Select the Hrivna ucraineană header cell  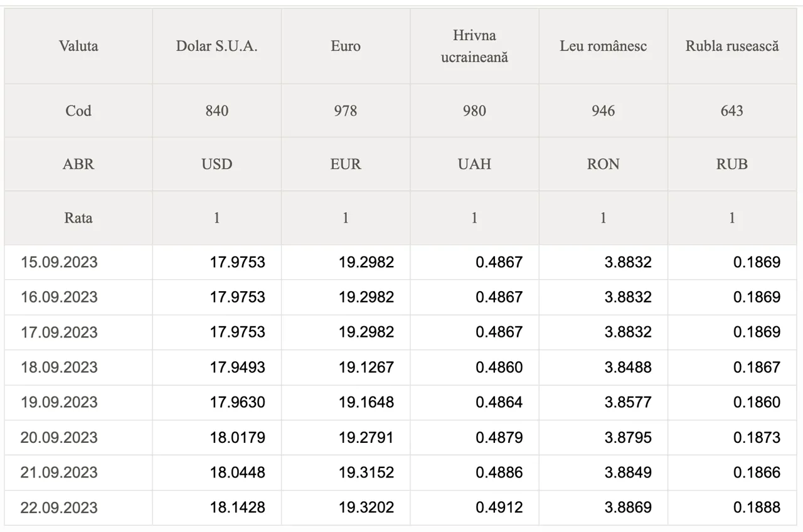point(474,46)
